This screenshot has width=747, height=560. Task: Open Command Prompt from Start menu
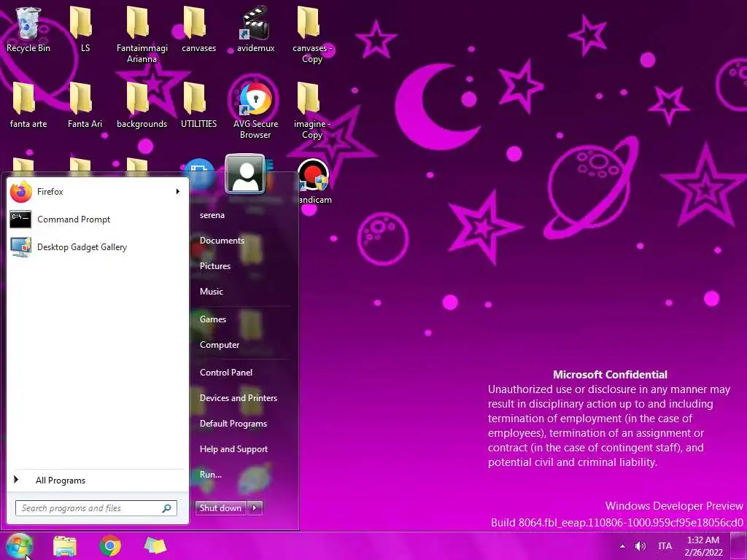98,219
